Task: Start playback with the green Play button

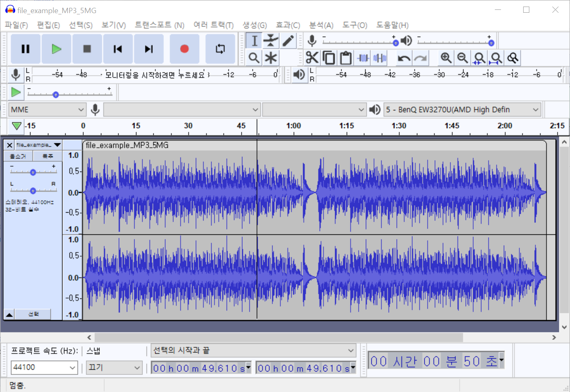Action: pos(56,49)
